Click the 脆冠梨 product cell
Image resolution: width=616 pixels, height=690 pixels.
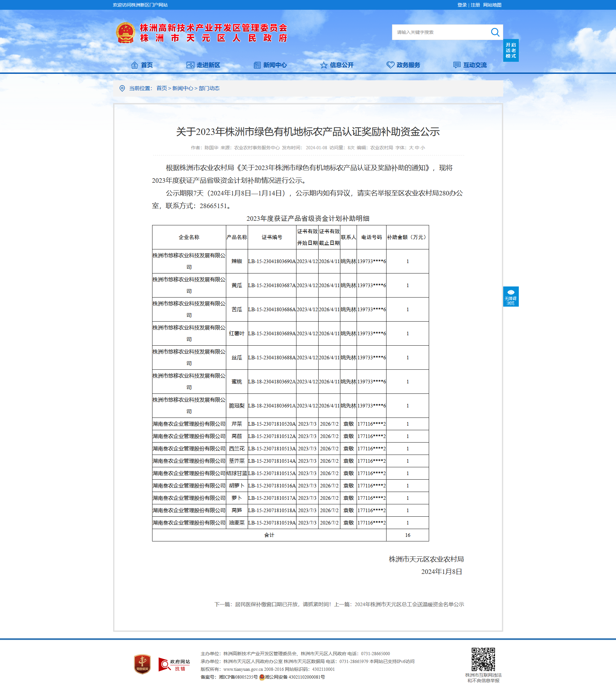[237, 405]
